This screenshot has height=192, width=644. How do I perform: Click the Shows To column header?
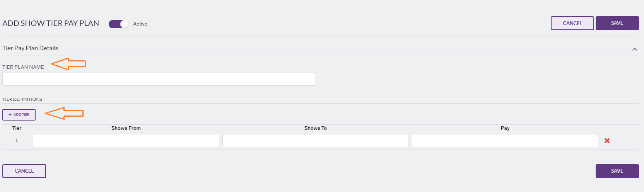(316, 128)
